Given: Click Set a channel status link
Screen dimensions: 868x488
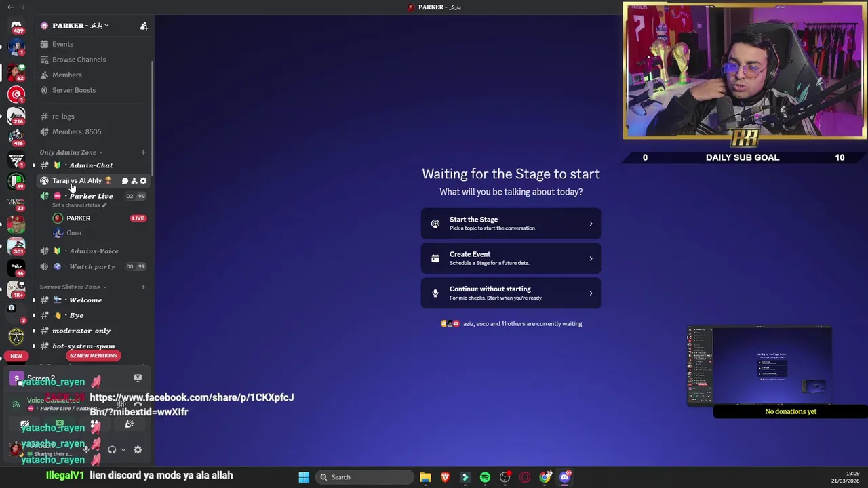Looking at the screenshot, I should 79,205.
